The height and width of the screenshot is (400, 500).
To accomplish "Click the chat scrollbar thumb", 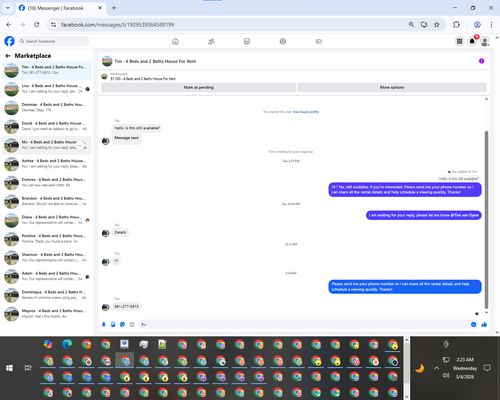I will point(486,220).
